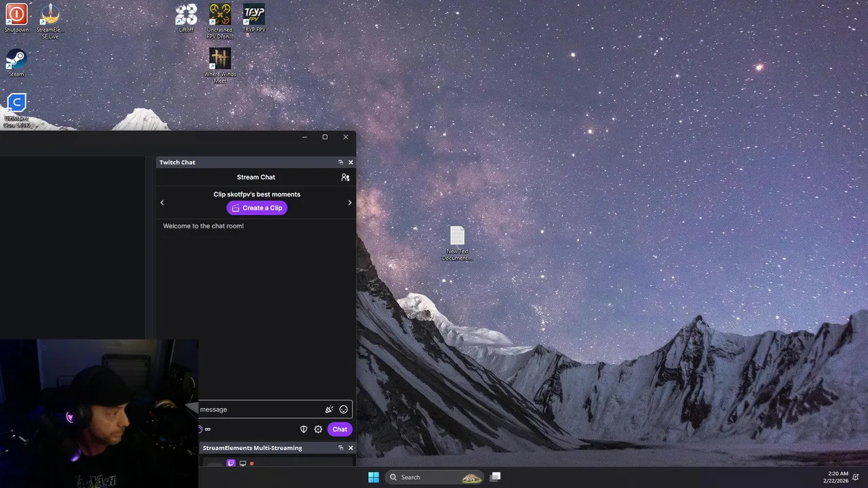Click 'Clip skotfpv's best moments' text

[257, 195]
